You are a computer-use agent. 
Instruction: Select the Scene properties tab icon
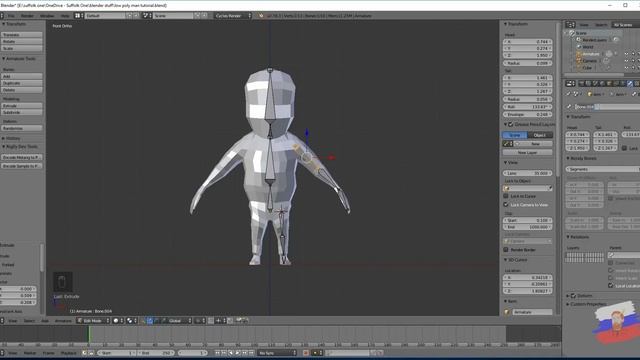point(596,84)
